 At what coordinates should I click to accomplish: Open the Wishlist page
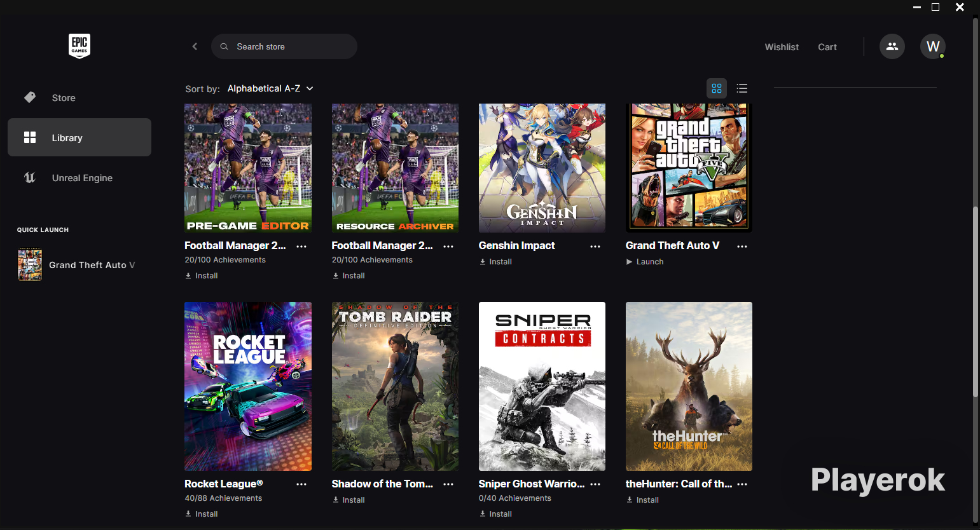click(x=782, y=47)
